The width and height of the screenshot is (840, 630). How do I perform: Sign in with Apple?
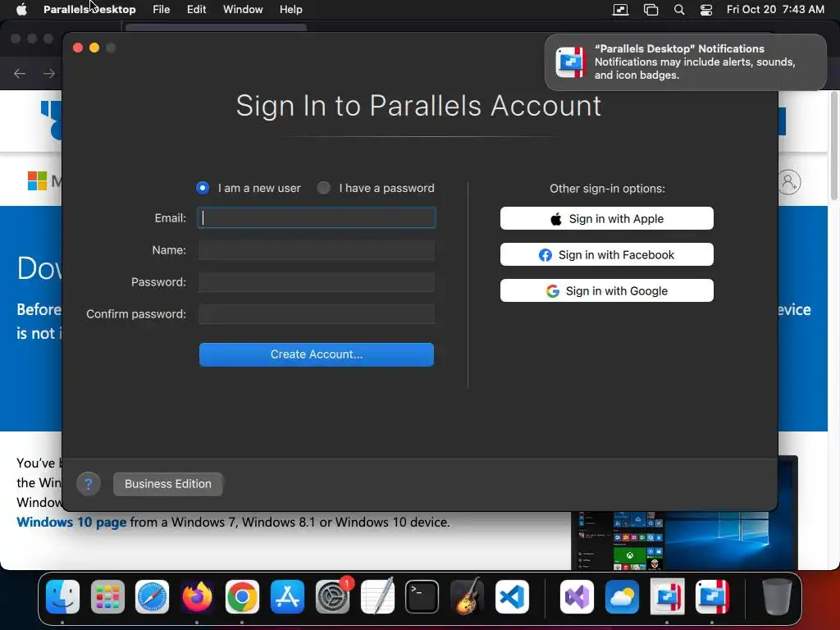[x=607, y=218]
